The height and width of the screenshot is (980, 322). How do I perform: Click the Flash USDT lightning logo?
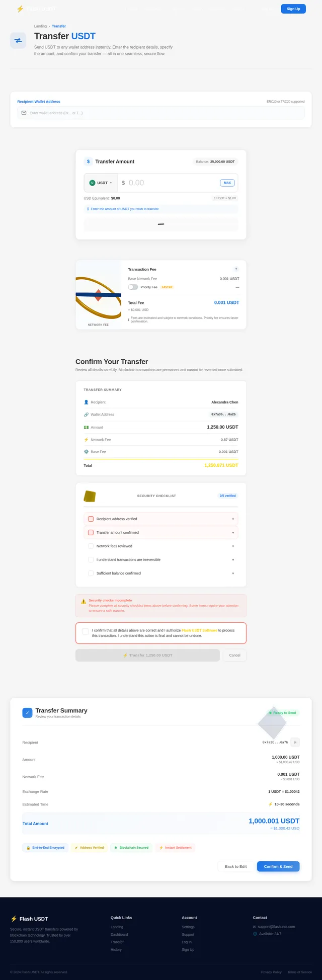point(20,9)
